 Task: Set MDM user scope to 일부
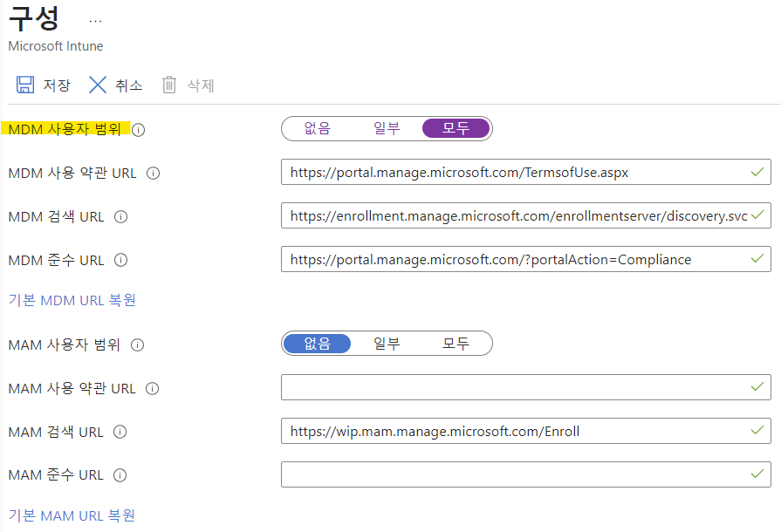pos(387,128)
